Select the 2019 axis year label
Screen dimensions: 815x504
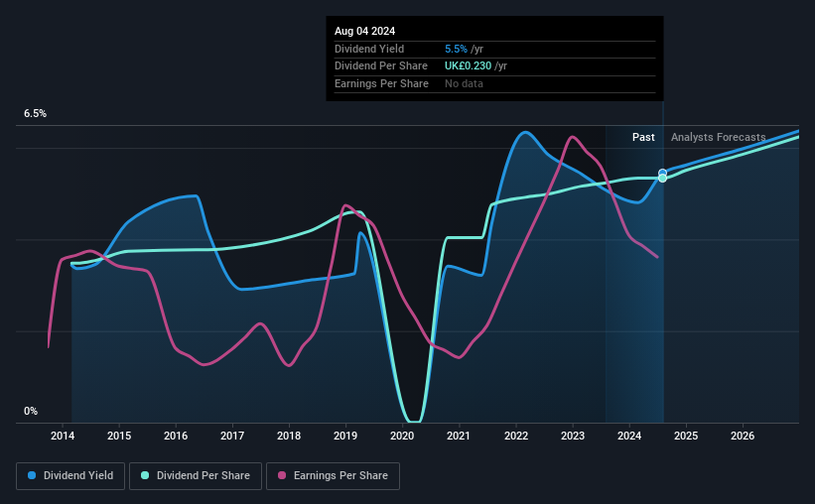click(x=345, y=436)
